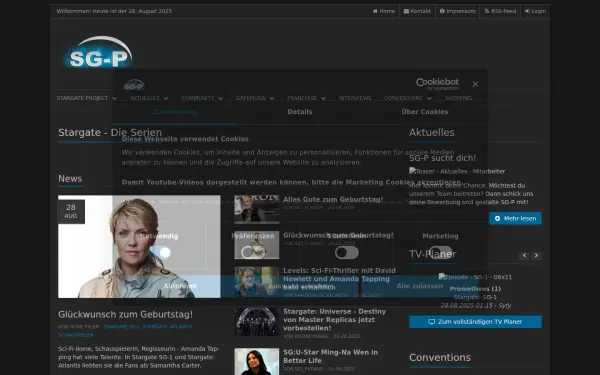
Task: Click the Mehr lesen button
Action: click(515, 218)
